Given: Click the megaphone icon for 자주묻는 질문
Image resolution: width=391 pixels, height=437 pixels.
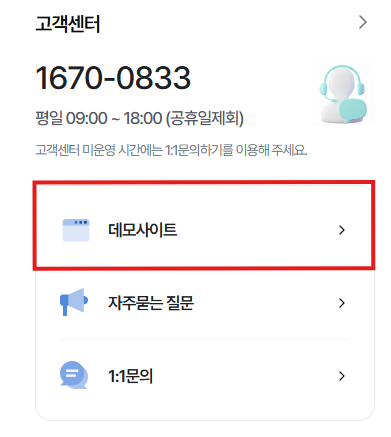Looking at the screenshot, I should tap(74, 302).
